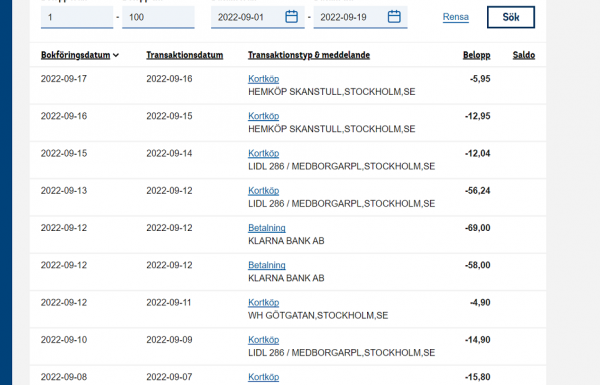
Task: Open calendar picker for end date 2022-09-19
Action: click(394, 17)
